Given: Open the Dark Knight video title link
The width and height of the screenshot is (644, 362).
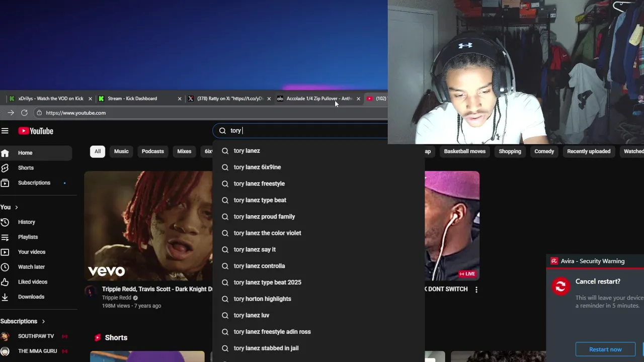Looking at the screenshot, I should click(157, 289).
